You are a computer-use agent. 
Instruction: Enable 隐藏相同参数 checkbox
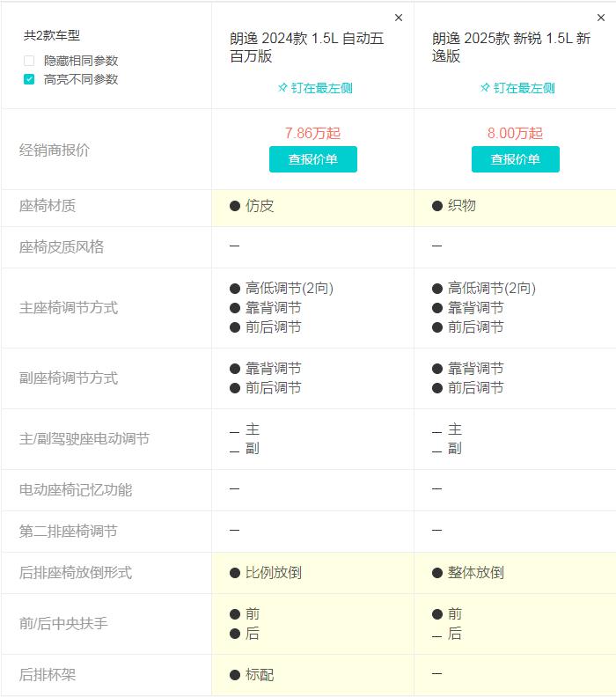[29, 61]
